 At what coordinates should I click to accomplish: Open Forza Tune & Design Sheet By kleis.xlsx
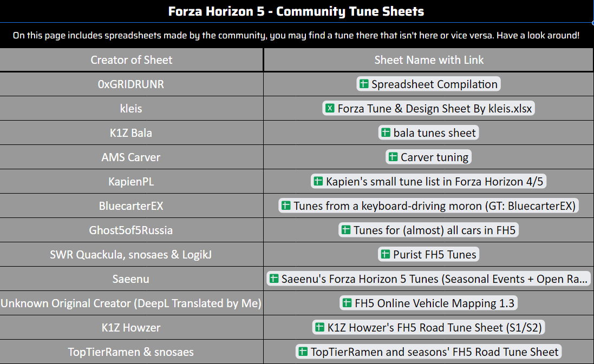428,108
